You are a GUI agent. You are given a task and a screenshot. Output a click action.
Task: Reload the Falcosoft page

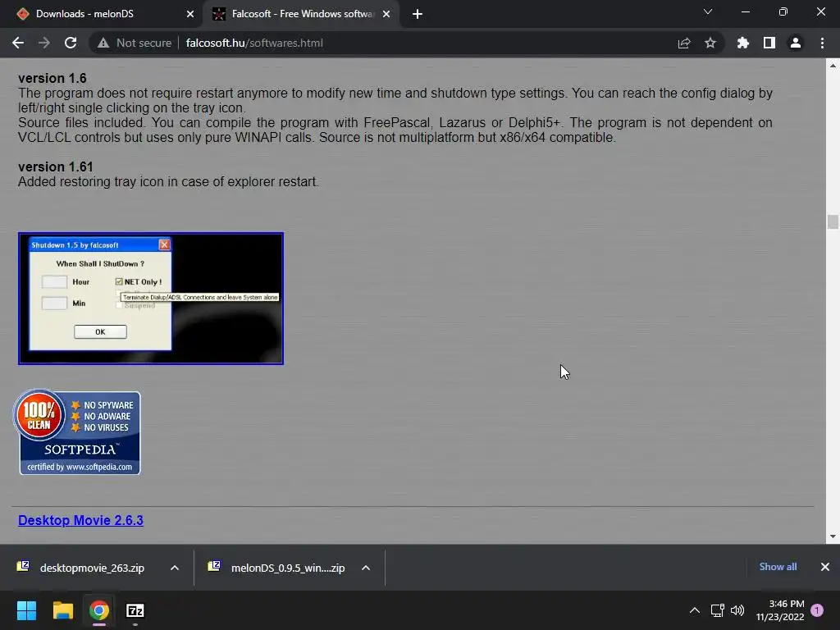[71, 43]
